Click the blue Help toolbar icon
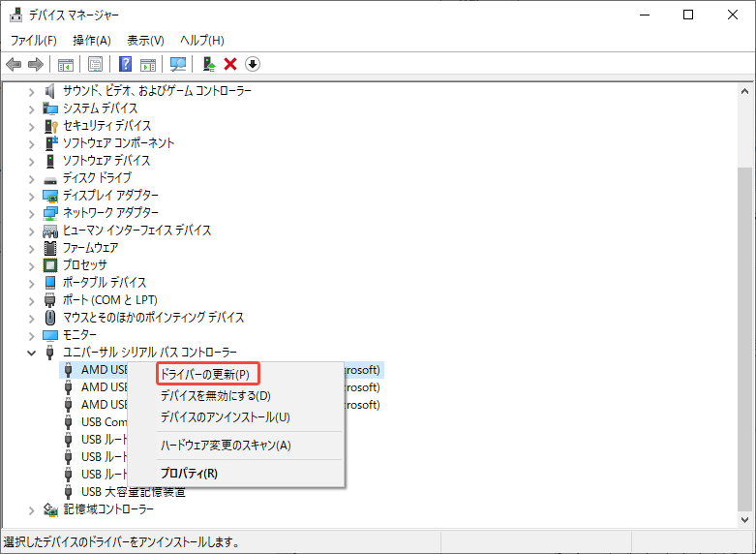 [126, 64]
